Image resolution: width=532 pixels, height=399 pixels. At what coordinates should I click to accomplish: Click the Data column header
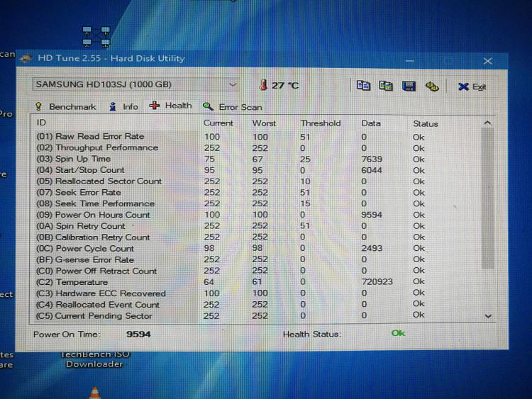coord(371,123)
